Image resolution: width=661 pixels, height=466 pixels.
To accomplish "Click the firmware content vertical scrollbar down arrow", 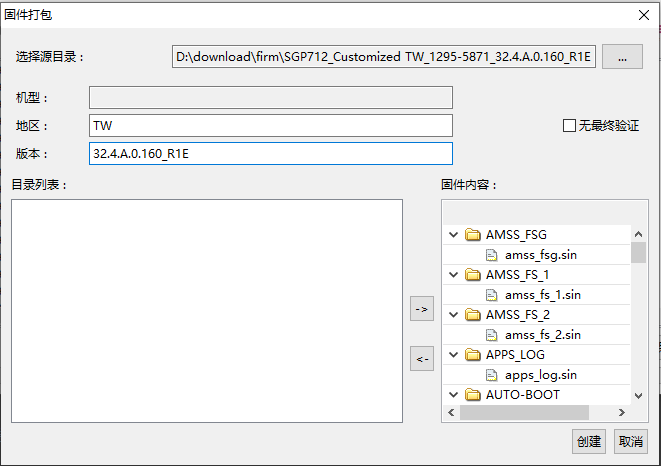I will click(638, 395).
